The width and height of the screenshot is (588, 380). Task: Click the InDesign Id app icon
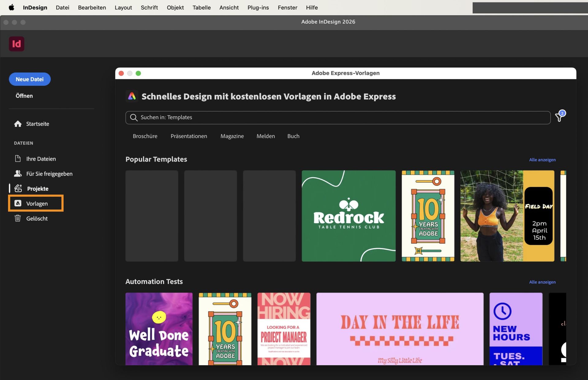17,44
